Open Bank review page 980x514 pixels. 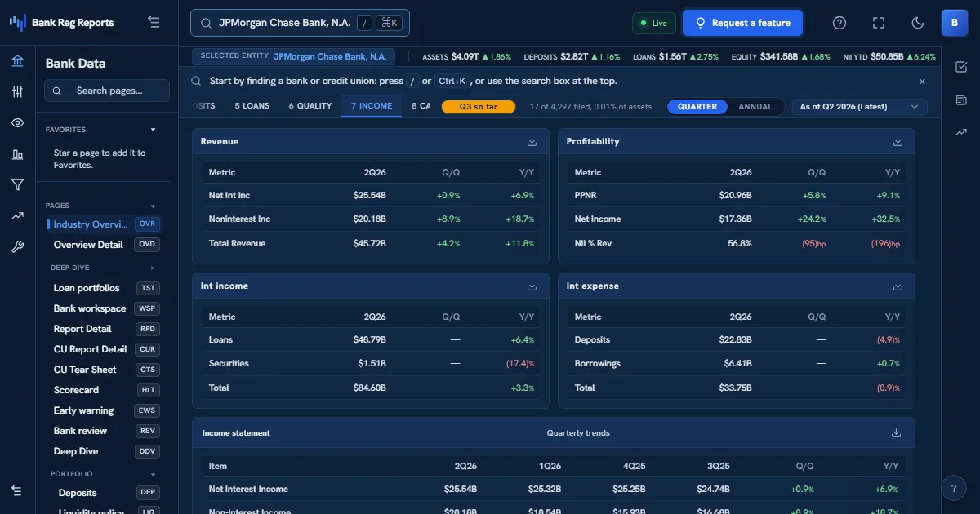(105, 431)
